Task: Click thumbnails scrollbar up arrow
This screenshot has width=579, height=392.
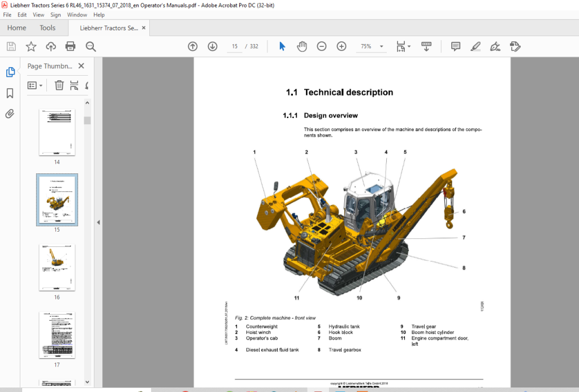Action: [x=87, y=103]
